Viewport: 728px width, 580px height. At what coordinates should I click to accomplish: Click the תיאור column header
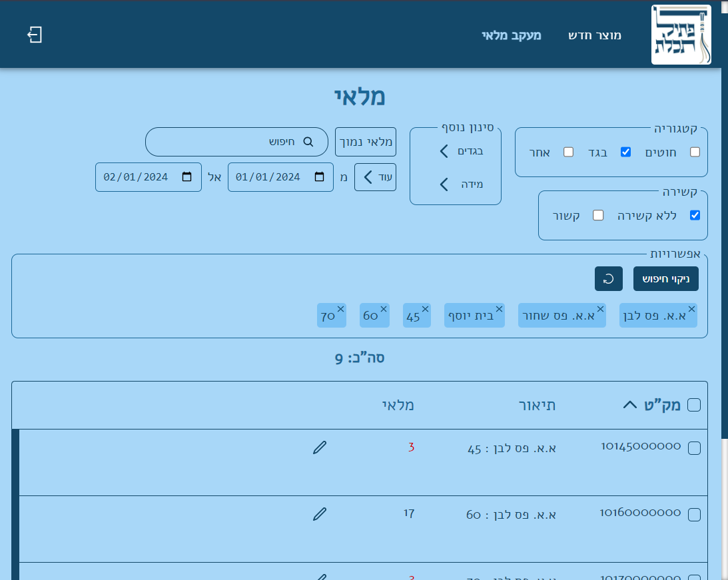coord(537,405)
